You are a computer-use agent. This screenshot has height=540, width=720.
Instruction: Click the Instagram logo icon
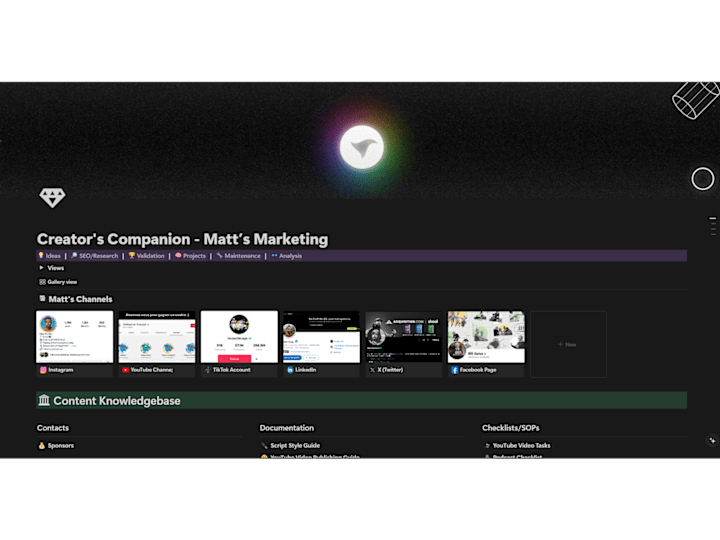(43, 370)
